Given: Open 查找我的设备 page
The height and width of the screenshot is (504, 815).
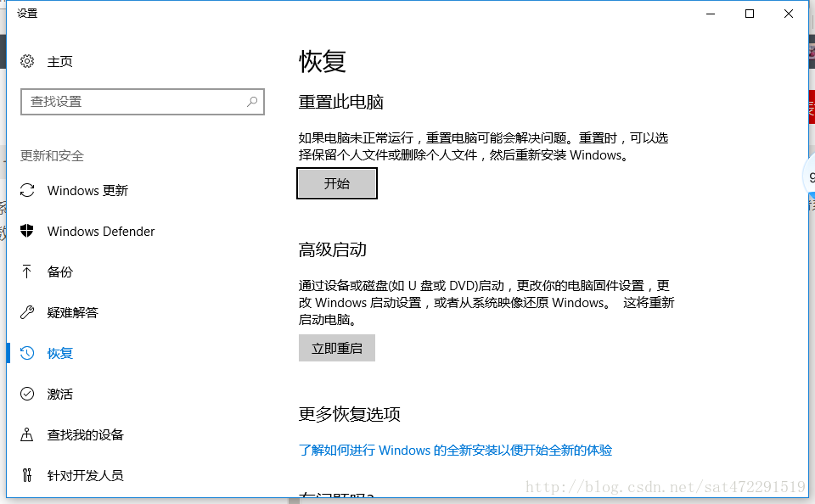Looking at the screenshot, I should [x=85, y=435].
